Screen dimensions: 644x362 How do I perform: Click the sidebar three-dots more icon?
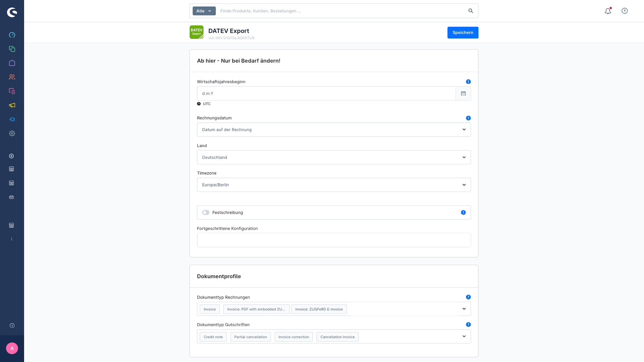11,239
